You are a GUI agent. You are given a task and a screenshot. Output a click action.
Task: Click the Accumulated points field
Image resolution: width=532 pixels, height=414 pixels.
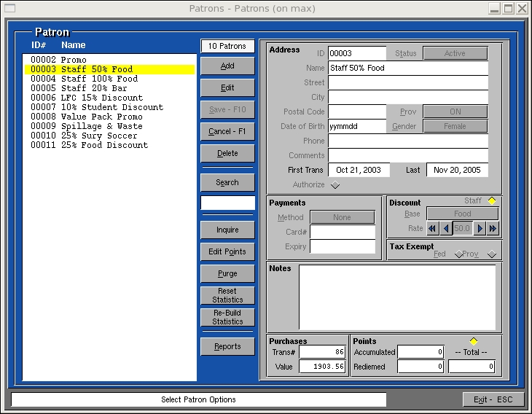420,352
